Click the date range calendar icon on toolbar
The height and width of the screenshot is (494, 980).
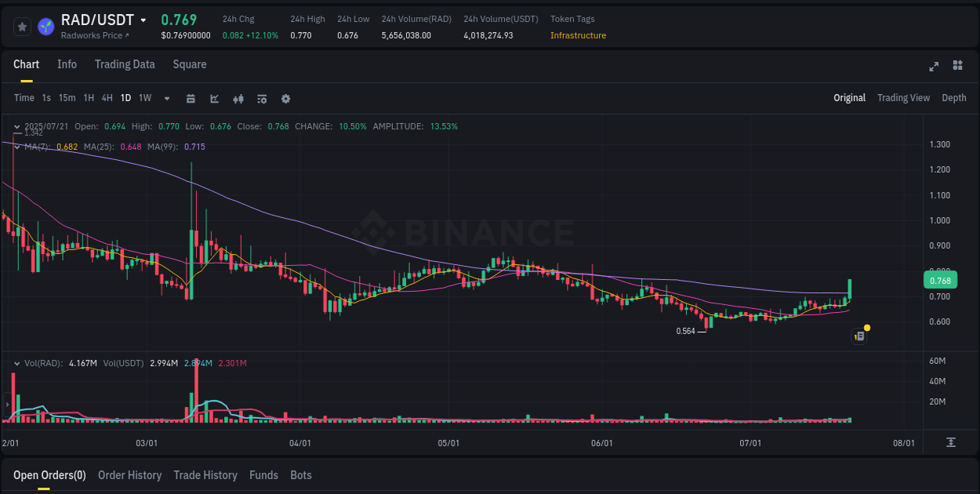click(x=191, y=99)
